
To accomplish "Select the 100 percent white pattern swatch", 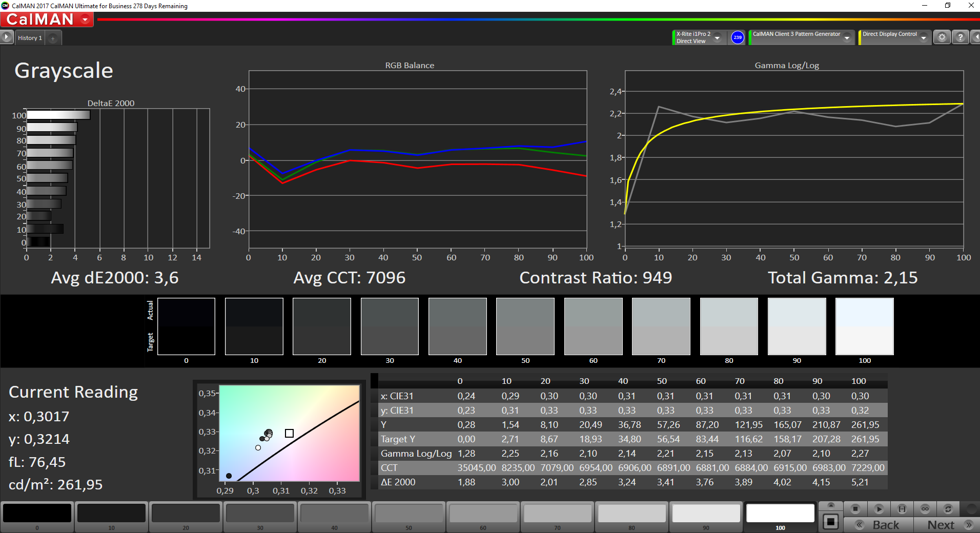I will coord(780,517).
